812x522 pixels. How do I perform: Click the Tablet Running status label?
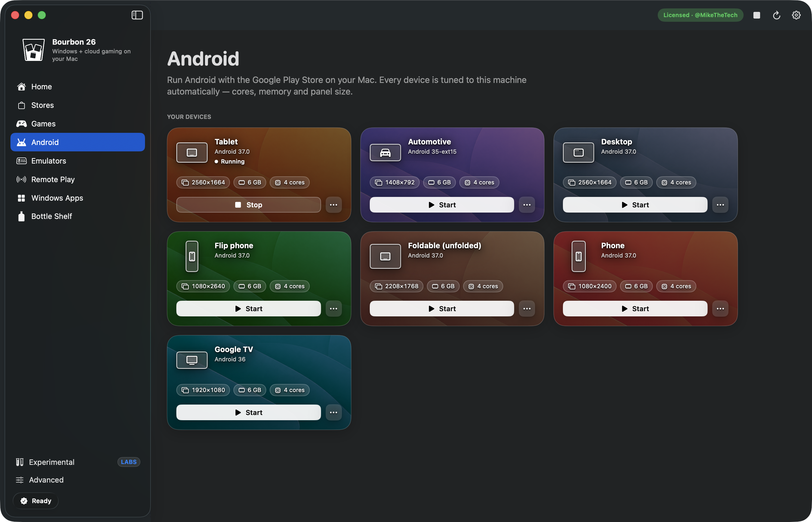[230, 161]
